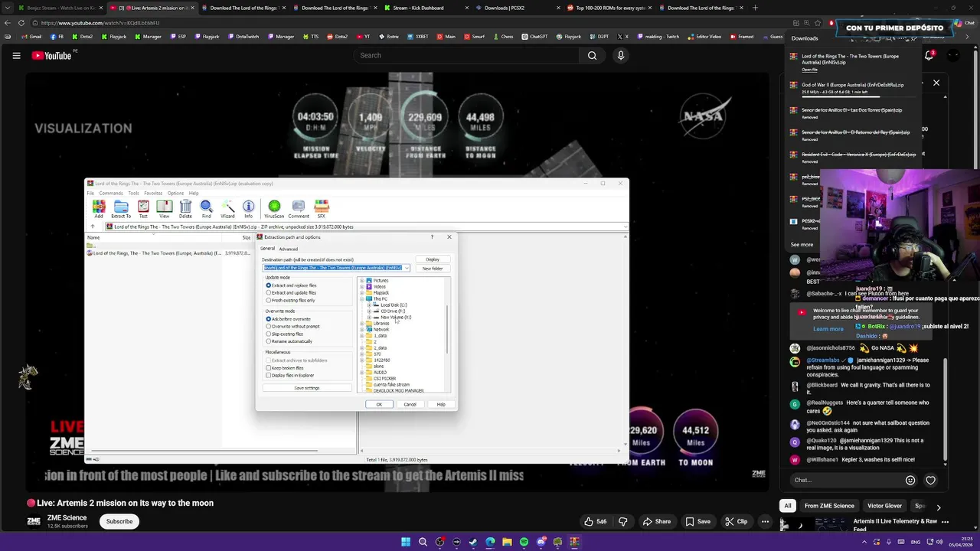Expand Pictures node in folder tree
This screenshot has height=551, width=980.
point(362,281)
